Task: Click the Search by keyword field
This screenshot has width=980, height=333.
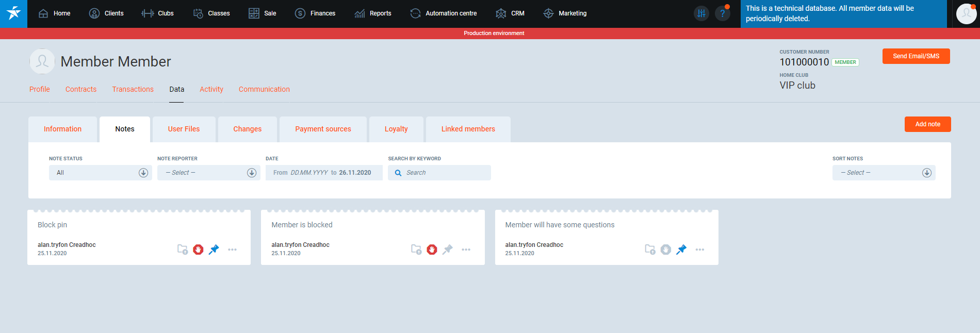Action: click(x=444, y=173)
